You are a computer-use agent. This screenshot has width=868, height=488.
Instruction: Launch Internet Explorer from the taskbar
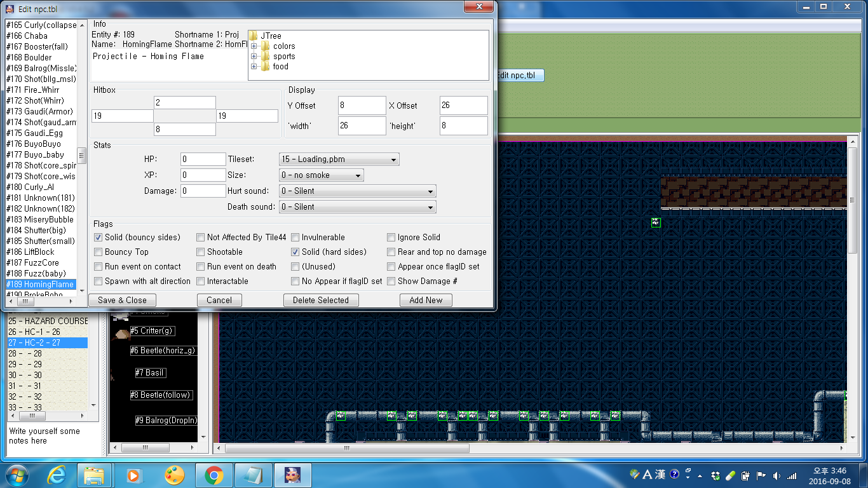(x=56, y=475)
